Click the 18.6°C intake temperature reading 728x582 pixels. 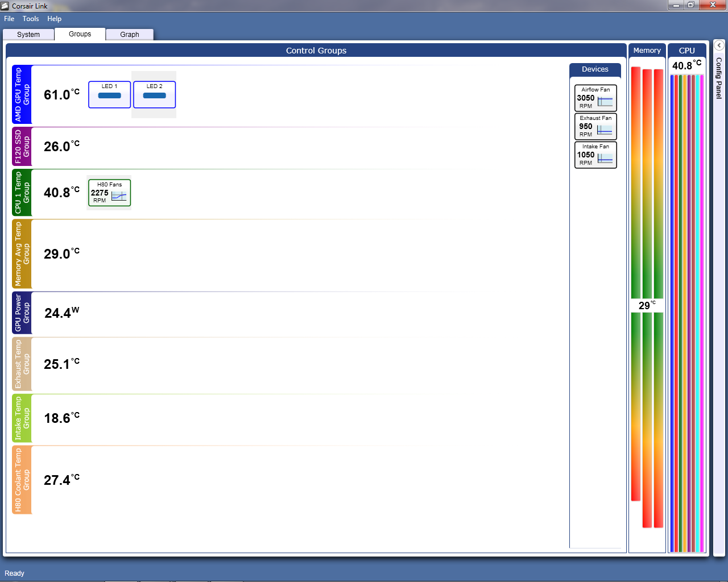click(61, 418)
